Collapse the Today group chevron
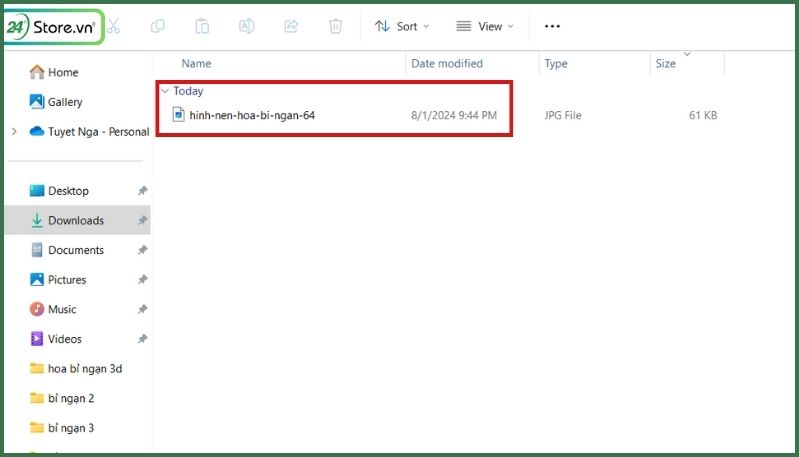Image resolution: width=799 pixels, height=457 pixels. (x=165, y=91)
